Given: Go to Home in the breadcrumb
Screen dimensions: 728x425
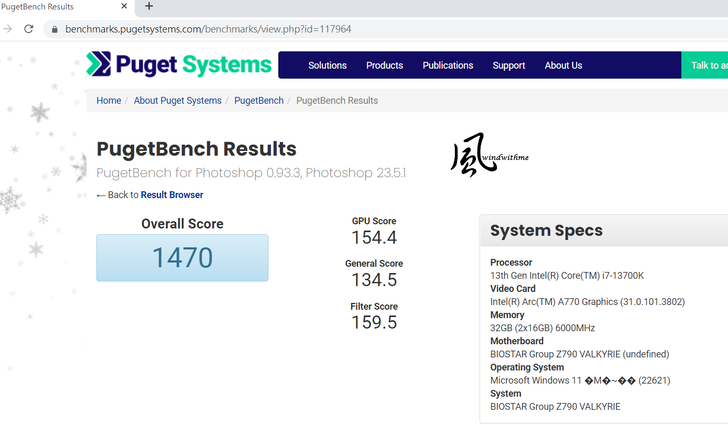Looking at the screenshot, I should pos(109,101).
